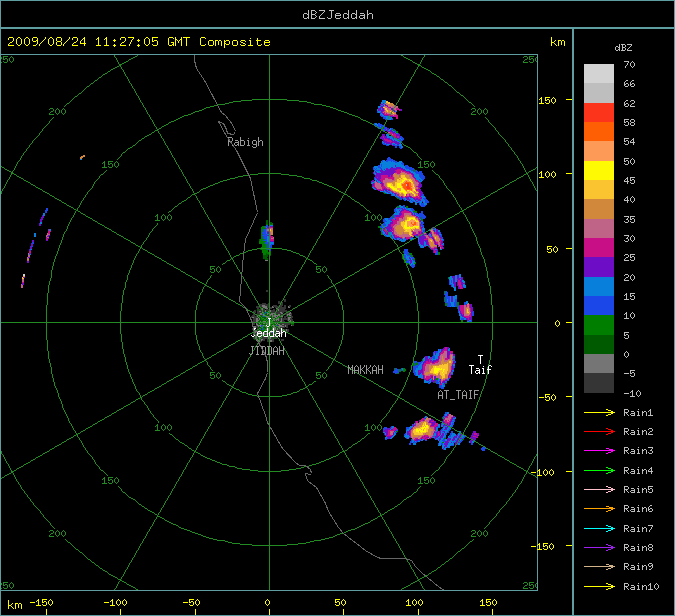Click the Rain9 legend label
675x616 pixels.
tap(638, 566)
